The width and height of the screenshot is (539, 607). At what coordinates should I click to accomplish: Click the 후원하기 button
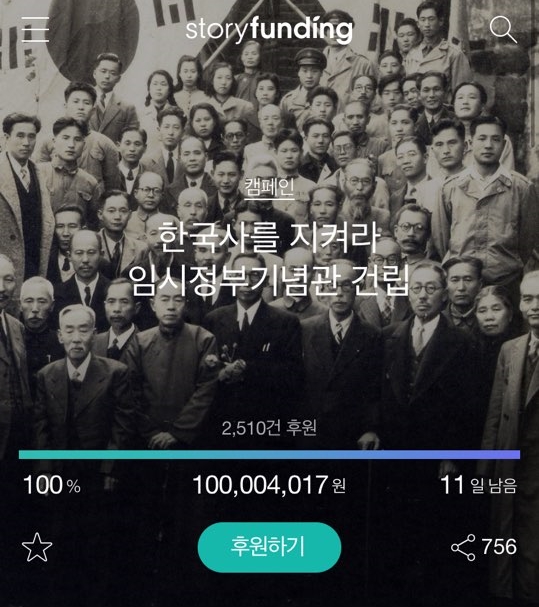coord(269,547)
